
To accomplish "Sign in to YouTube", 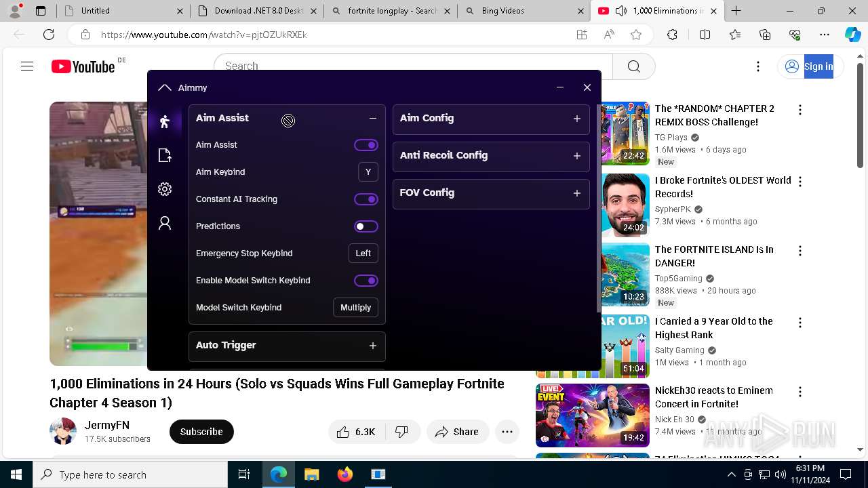I will point(810,66).
